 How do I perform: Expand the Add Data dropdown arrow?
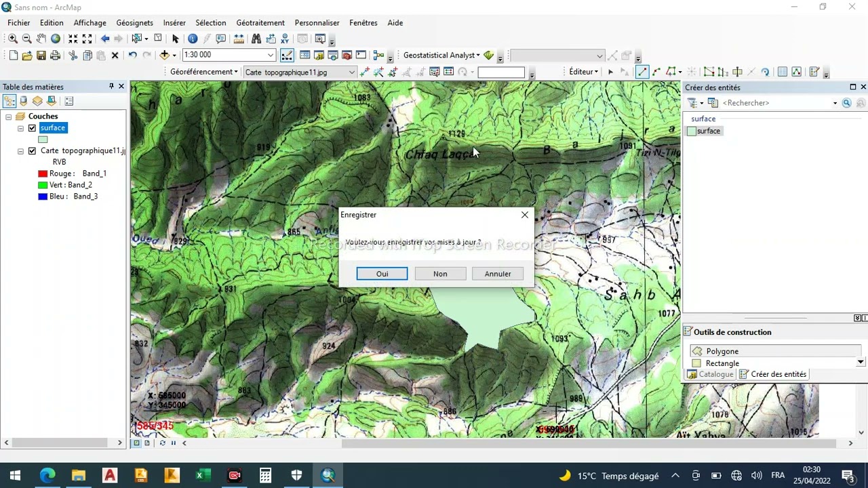[x=174, y=56]
